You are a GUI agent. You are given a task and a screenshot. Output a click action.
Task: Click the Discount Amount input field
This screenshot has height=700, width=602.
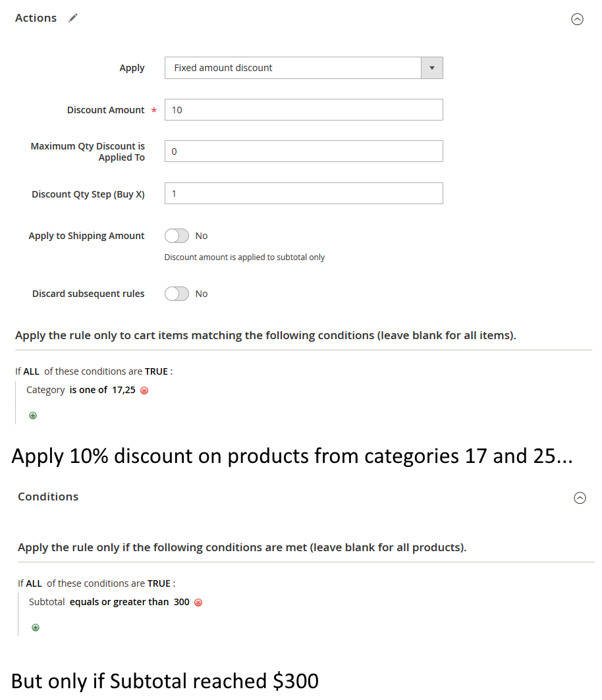tap(303, 110)
